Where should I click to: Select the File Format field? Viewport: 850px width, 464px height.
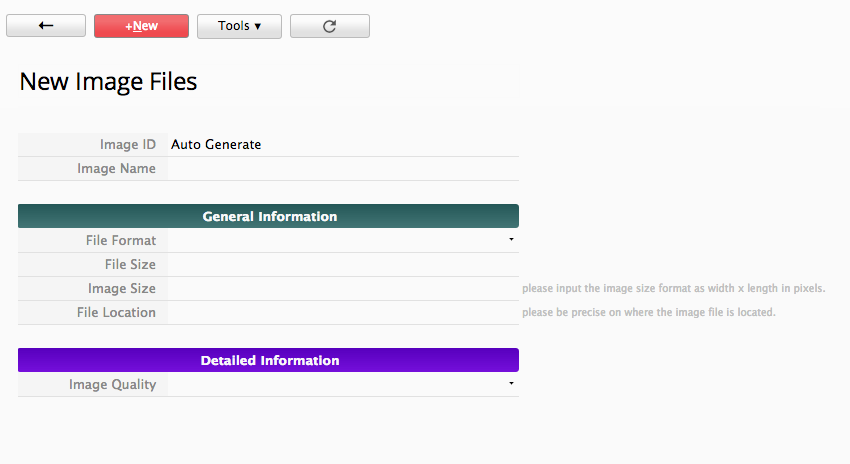pyautogui.click(x=335, y=241)
